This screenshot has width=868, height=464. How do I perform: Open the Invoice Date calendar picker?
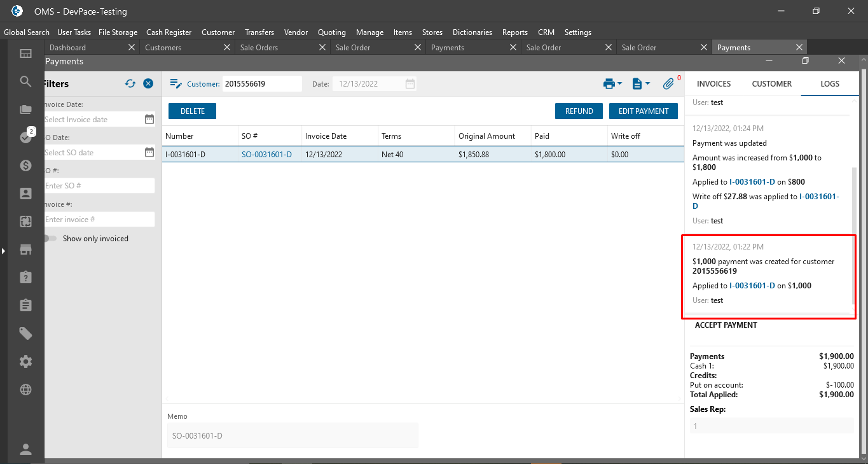pyautogui.click(x=149, y=119)
